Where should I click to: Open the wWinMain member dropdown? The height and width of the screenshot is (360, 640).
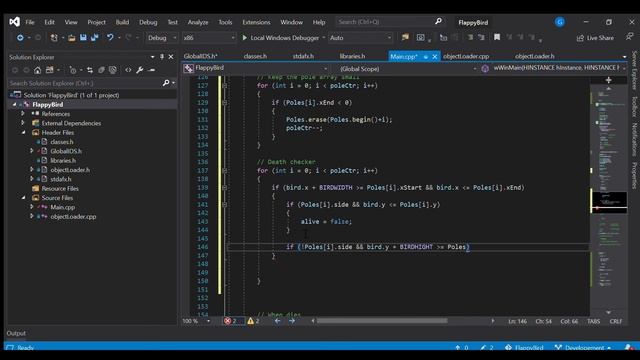coord(554,68)
